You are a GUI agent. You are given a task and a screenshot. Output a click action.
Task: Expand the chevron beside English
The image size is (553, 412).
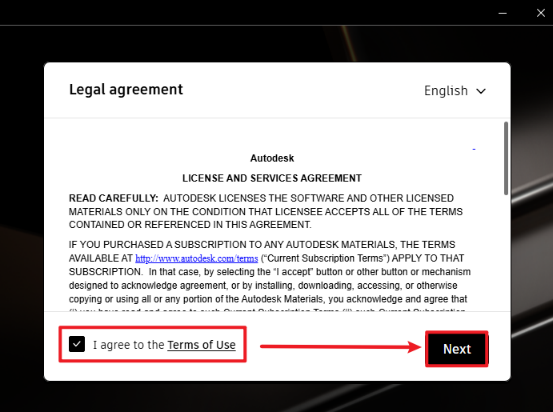(481, 91)
